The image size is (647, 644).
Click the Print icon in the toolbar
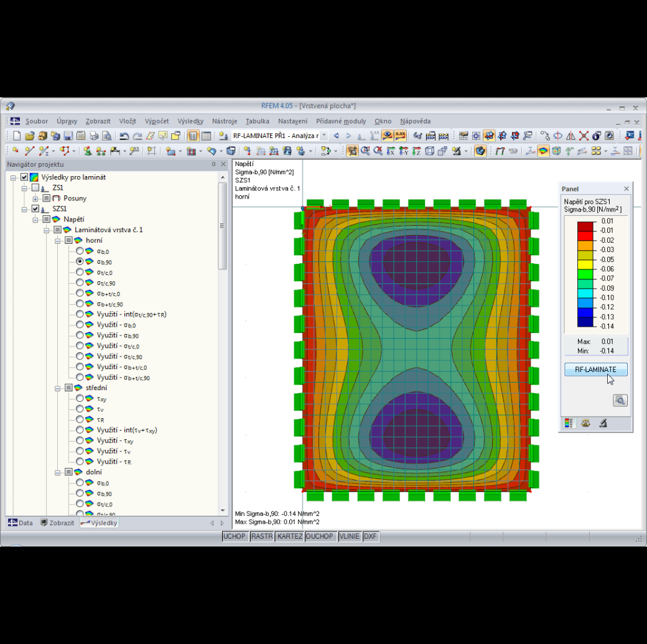[x=94, y=136]
